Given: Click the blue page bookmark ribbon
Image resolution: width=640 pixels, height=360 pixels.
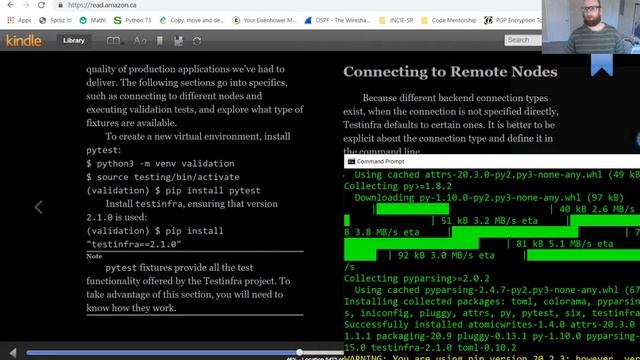Looking at the screenshot, I should (x=602, y=65).
